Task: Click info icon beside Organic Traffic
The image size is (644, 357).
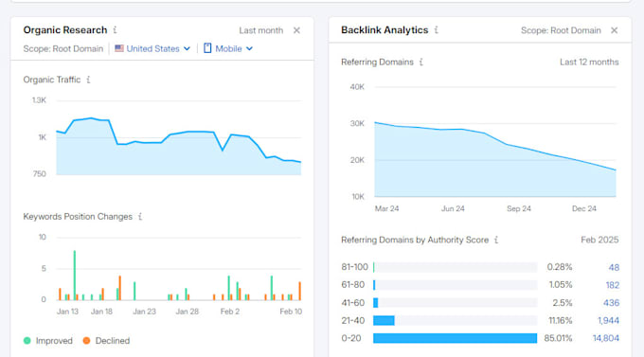Action: (88, 80)
